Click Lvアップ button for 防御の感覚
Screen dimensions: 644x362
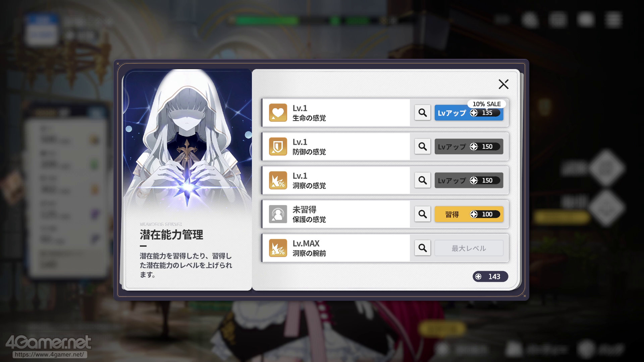click(469, 146)
